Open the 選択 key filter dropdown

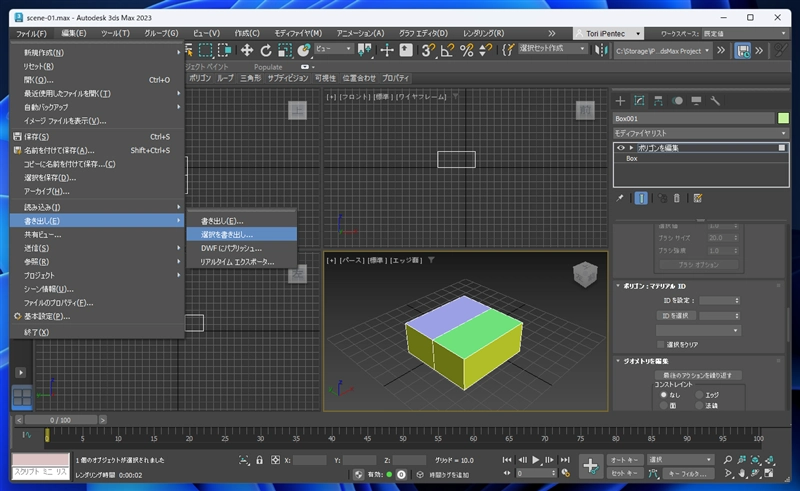[680, 460]
